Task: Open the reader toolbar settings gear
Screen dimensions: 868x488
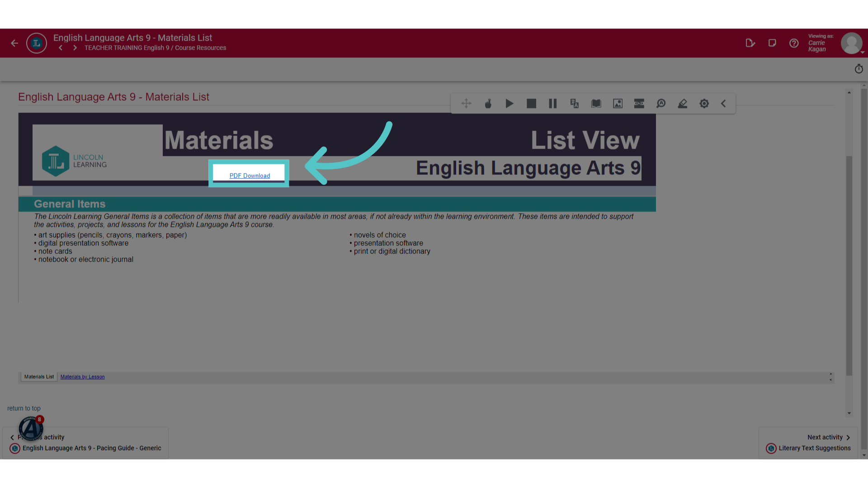Action: [x=704, y=104]
